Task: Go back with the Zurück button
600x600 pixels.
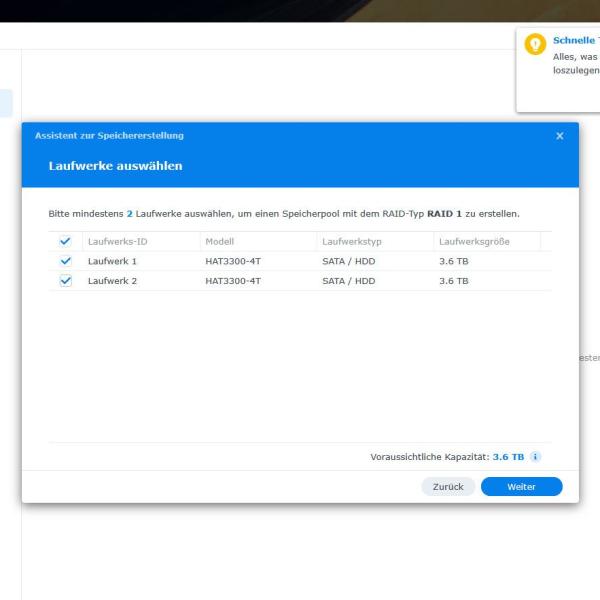Action: click(x=447, y=487)
